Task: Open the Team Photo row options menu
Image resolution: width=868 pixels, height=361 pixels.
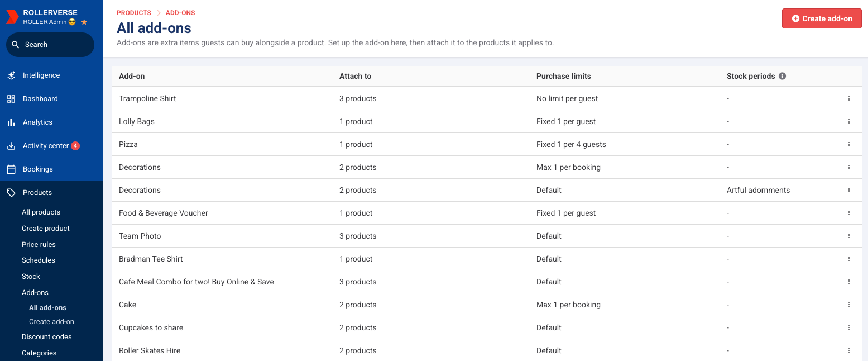Action: pos(849,236)
